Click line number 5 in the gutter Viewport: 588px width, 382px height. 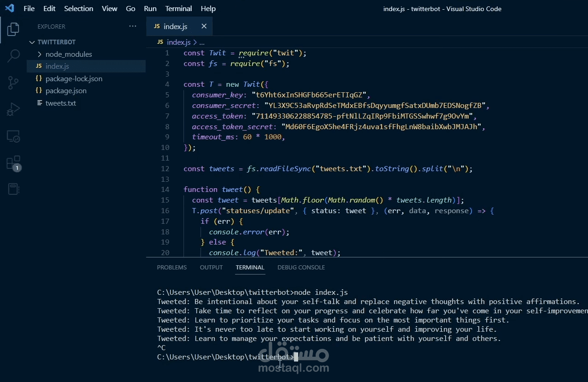click(x=167, y=95)
